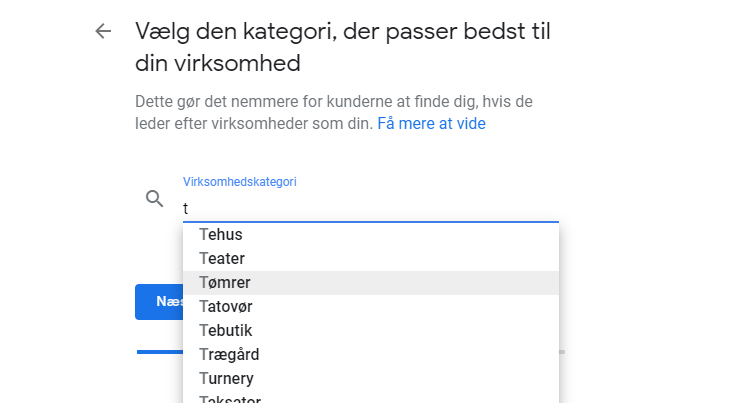Click the blue 'Virksomhedskategori' field label

click(240, 182)
